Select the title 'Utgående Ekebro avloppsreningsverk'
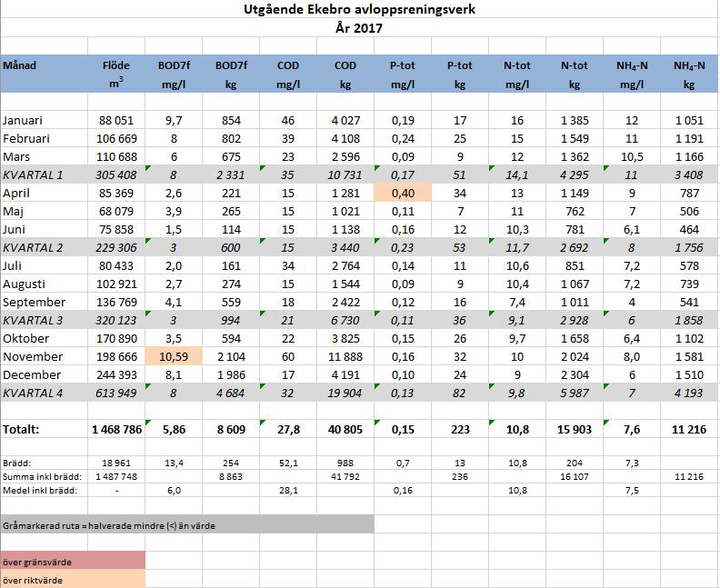The width and height of the screenshot is (720, 588). [359, 10]
